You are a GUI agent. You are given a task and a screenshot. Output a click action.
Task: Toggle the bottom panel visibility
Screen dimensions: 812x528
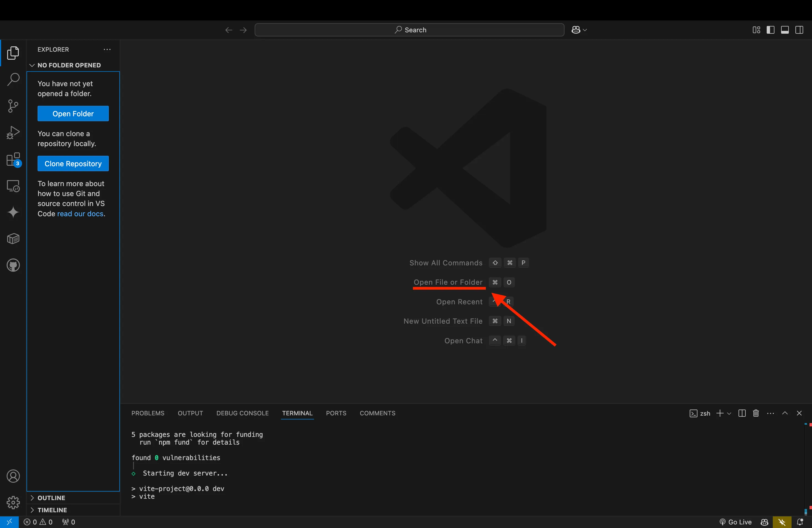(x=785, y=30)
